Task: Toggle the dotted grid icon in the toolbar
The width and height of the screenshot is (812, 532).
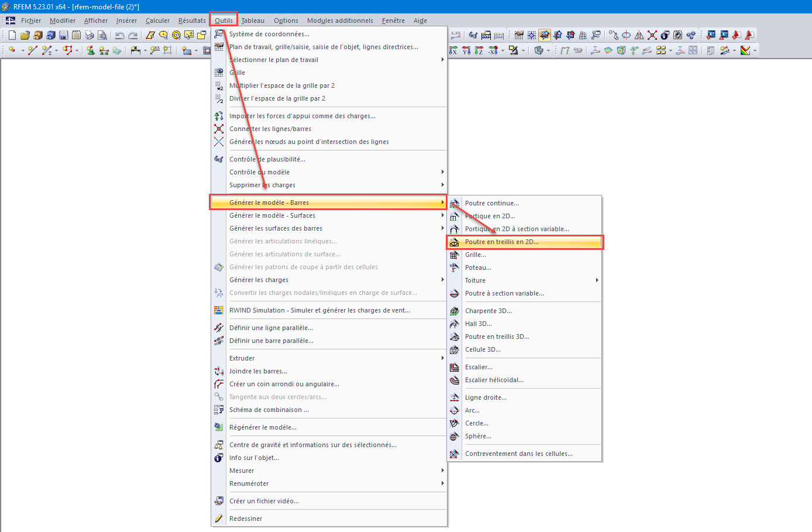Action: pyautogui.click(x=532, y=35)
